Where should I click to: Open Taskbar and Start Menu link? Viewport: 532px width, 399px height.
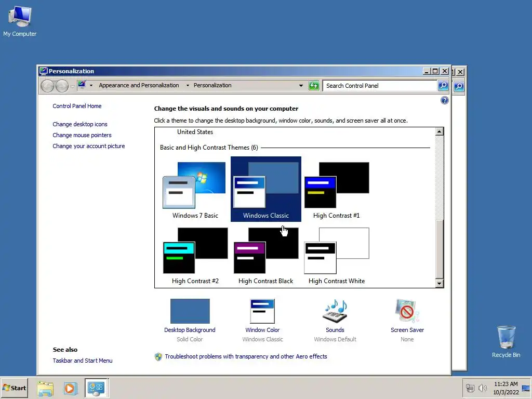click(83, 361)
